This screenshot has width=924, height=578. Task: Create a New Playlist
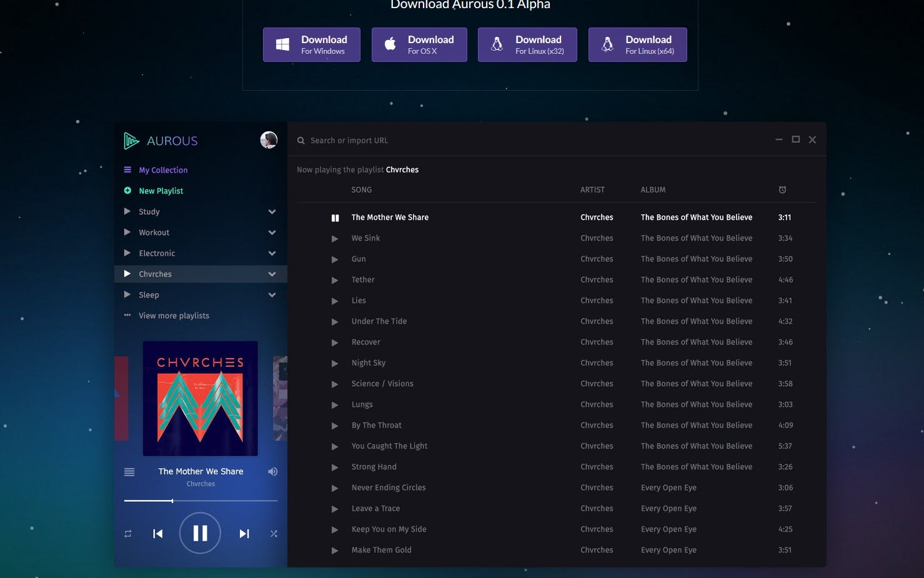(161, 191)
